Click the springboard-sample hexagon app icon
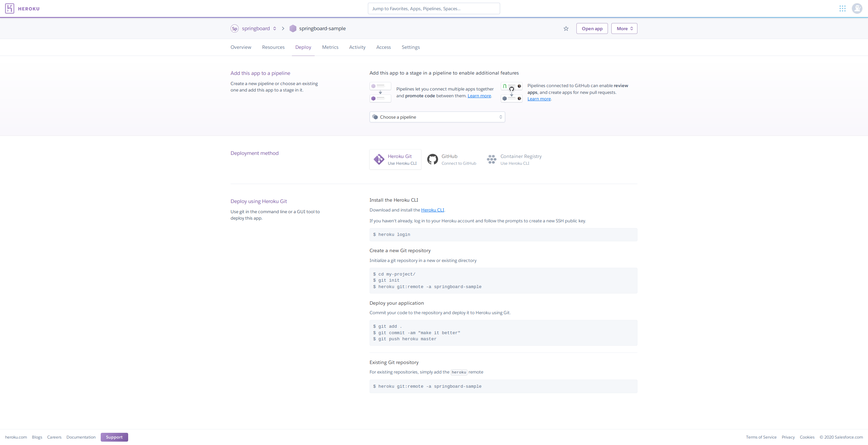Image resolution: width=868 pixels, height=445 pixels. point(293,28)
